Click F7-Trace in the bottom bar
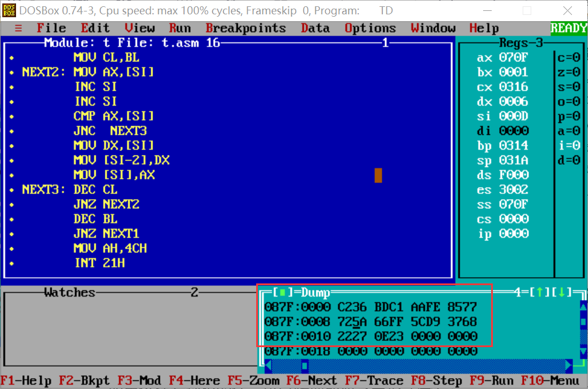Image resolution: width=588 pixels, height=389 pixels. click(374, 381)
